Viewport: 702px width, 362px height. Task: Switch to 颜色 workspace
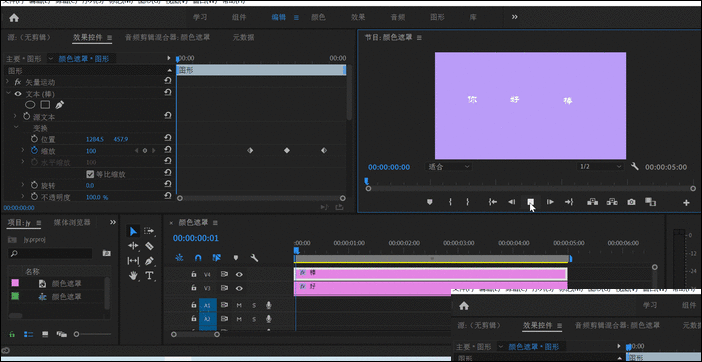tap(318, 17)
